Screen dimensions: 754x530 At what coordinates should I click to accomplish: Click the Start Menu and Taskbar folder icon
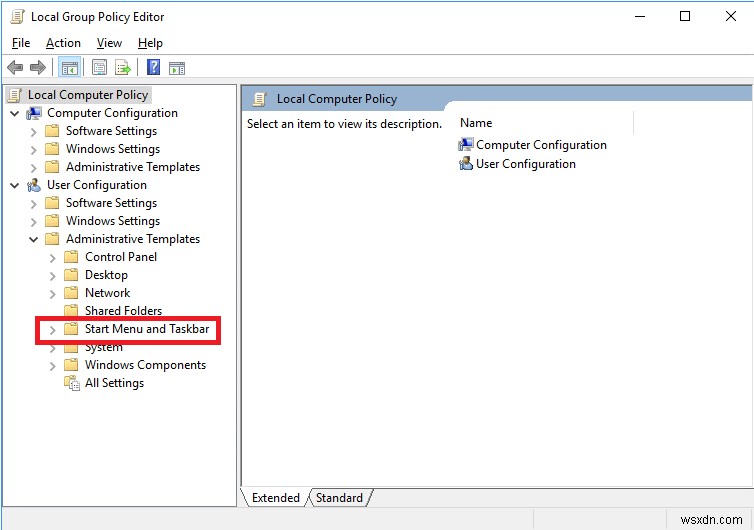tap(71, 329)
